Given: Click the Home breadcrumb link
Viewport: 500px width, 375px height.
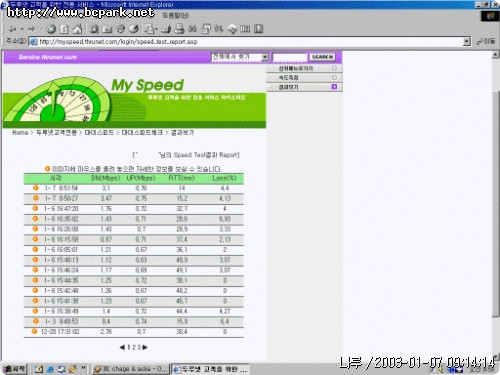Looking at the screenshot, I should tap(20, 133).
